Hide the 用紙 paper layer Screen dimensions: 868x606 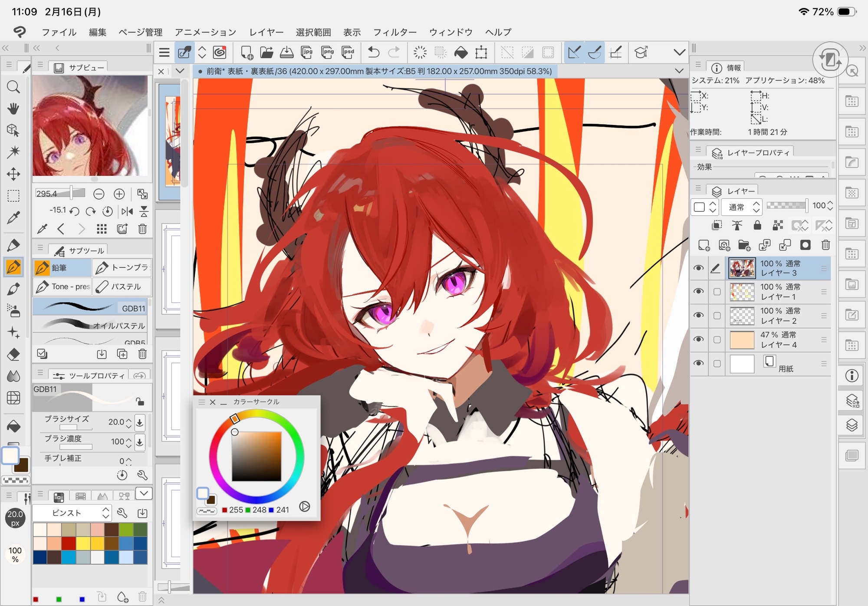698,363
